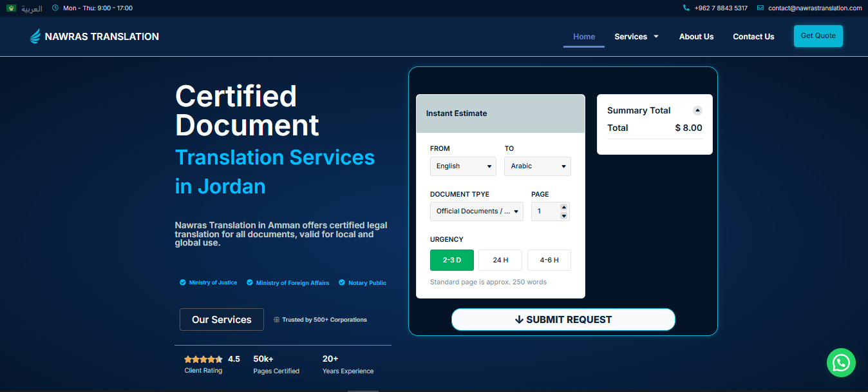Click the Submit Request button
Image resolution: width=868 pixels, height=392 pixels.
tap(563, 320)
